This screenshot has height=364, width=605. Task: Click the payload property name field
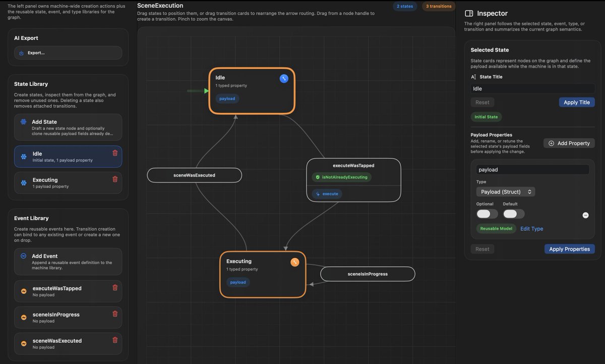pyautogui.click(x=533, y=170)
